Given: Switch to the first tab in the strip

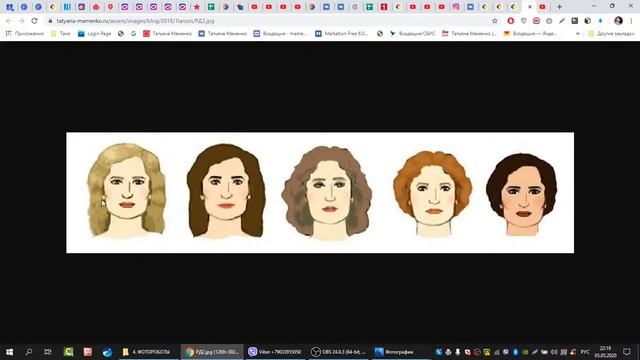Looking at the screenshot, I should 9,7.
